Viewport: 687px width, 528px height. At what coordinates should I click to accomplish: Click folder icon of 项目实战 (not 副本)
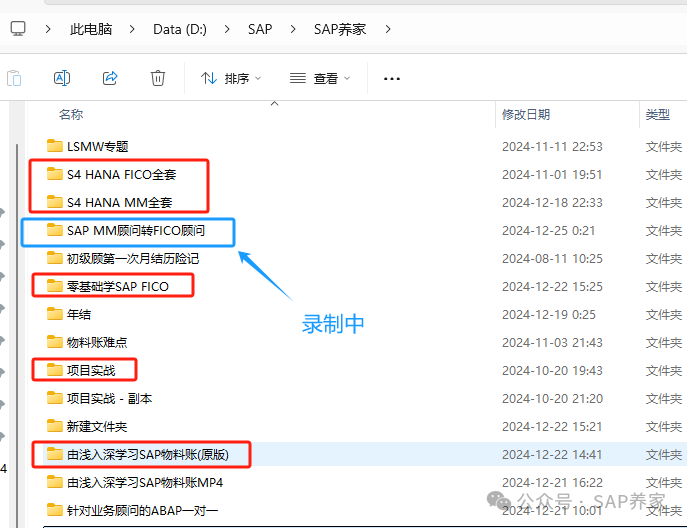55,370
